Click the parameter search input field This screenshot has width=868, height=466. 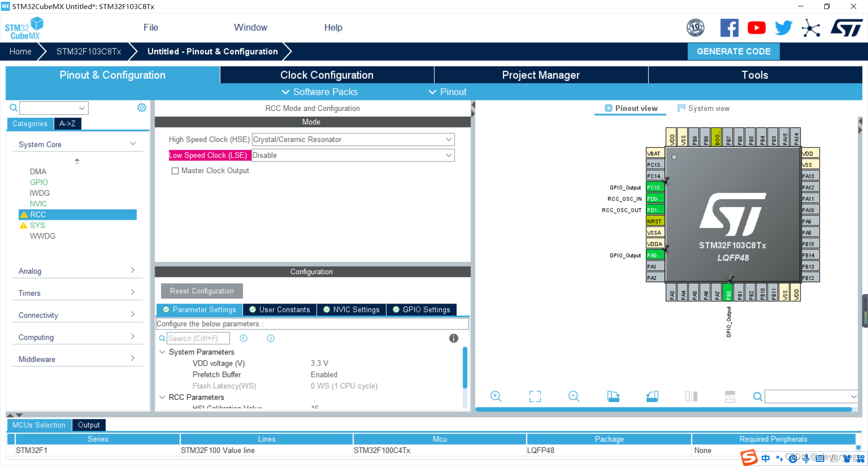pyautogui.click(x=198, y=338)
